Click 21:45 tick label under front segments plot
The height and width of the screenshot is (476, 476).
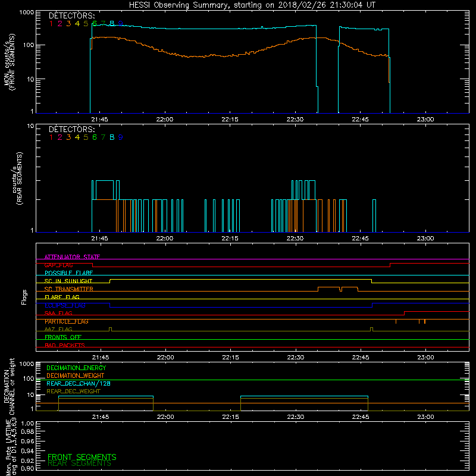click(99, 120)
